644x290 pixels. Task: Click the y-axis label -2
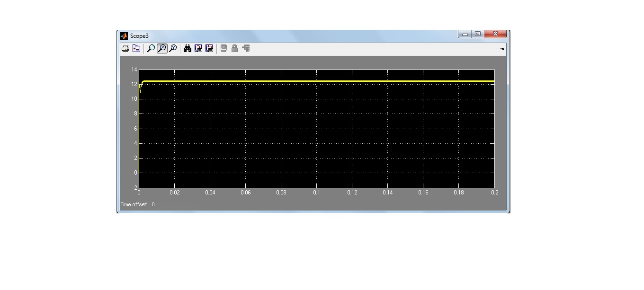pyautogui.click(x=134, y=187)
